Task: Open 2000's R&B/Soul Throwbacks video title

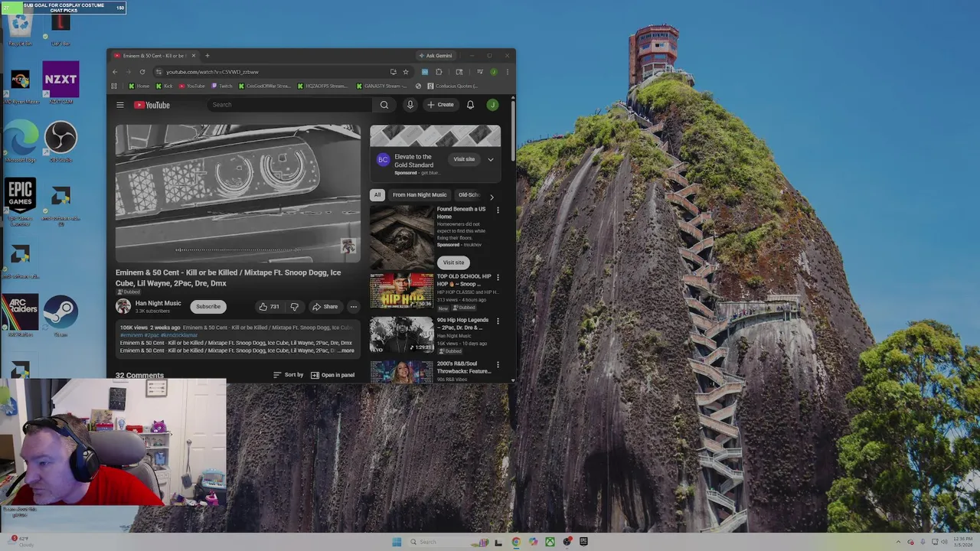Action: point(464,367)
